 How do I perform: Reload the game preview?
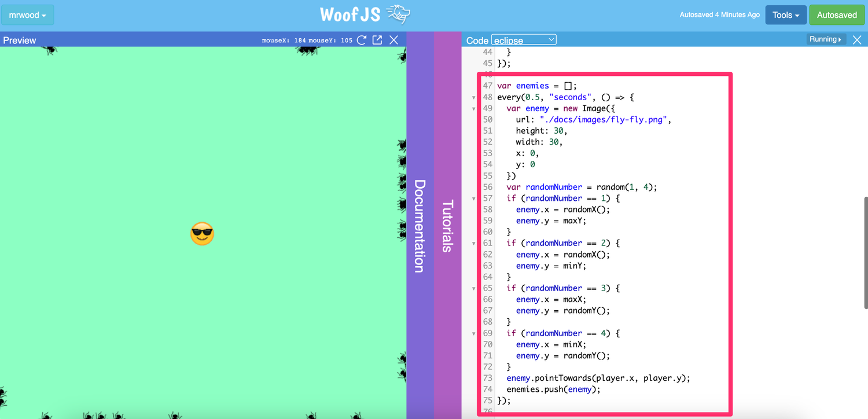click(362, 40)
